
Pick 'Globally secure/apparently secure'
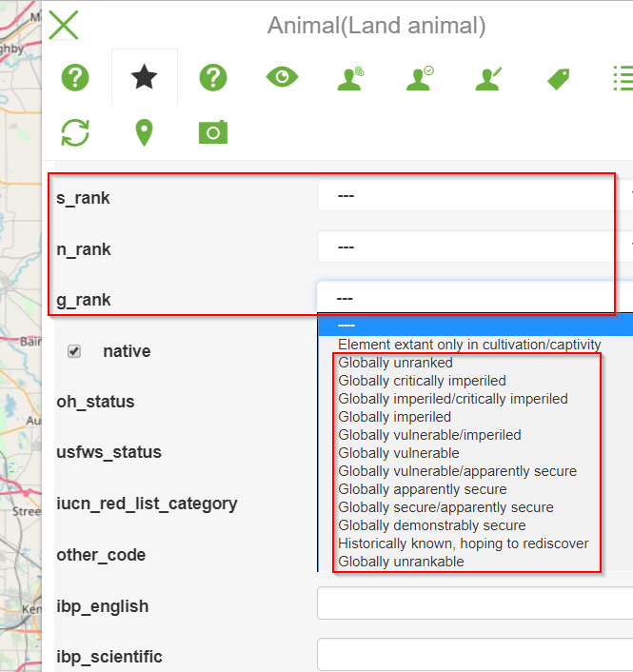445,507
